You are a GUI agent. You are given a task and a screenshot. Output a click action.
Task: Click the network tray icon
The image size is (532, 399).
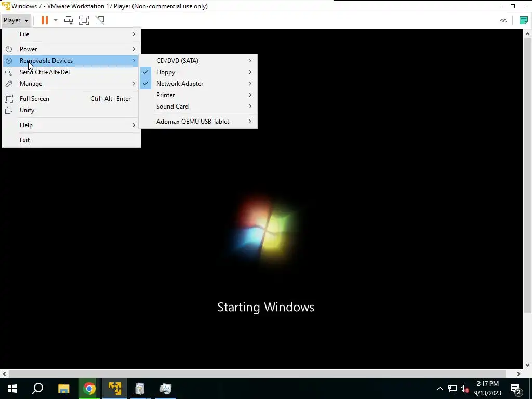(x=453, y=389)
